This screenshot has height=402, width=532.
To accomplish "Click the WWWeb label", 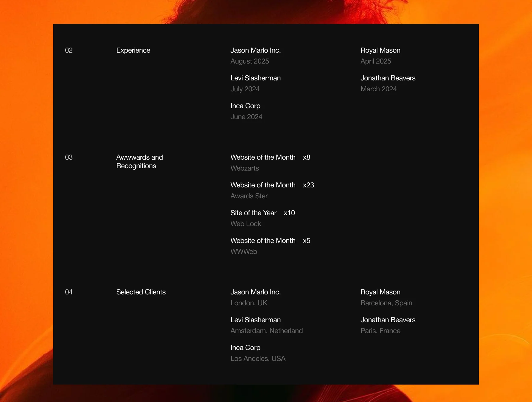I will click(244, 252).
